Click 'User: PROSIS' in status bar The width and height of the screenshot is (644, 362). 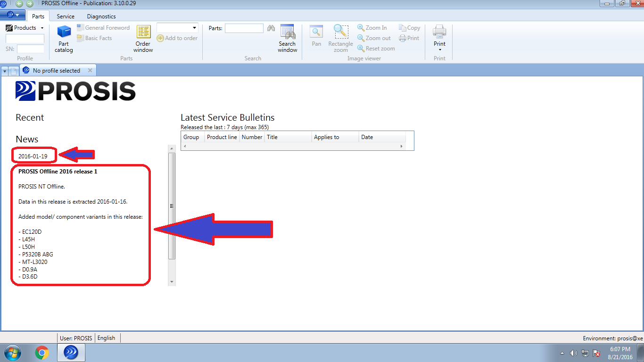(x=76, y=338)
